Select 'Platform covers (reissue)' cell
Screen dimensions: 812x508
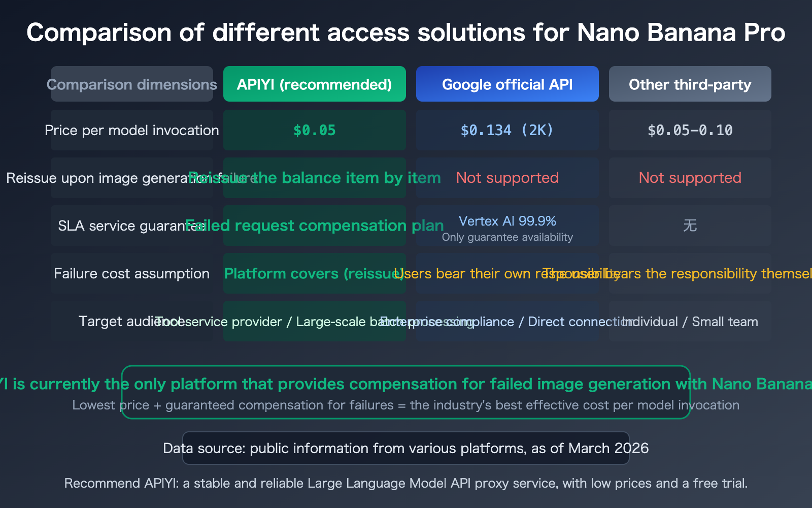click(314, 273)
